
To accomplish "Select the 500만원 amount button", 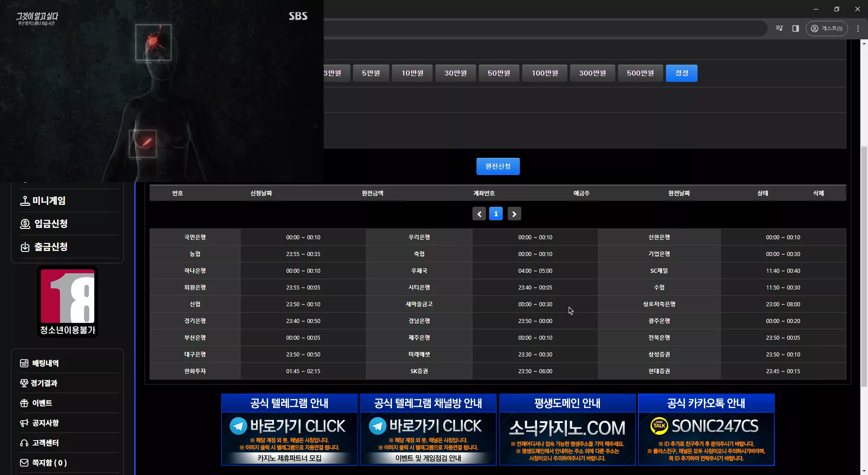I will [640, 73].
